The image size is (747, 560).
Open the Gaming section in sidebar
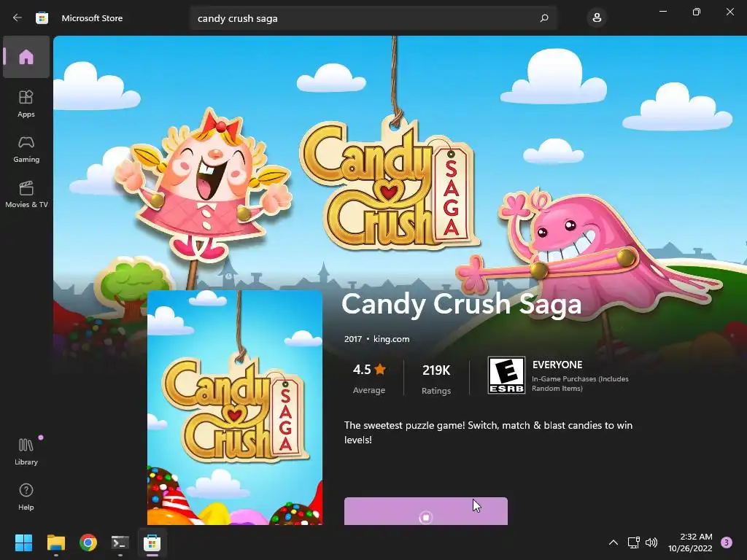click(x=26, y=149)
